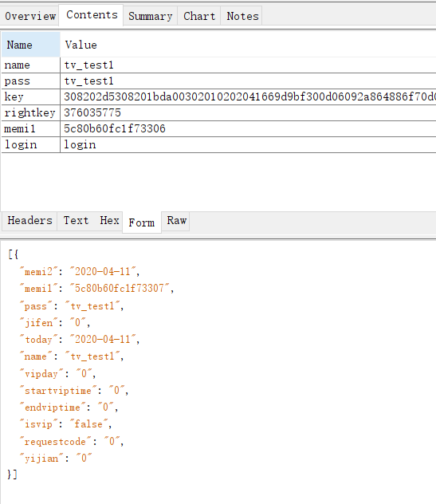Click the JSON "today" line
The height and width of the screenshot is (504, 436).
(80, 340)
